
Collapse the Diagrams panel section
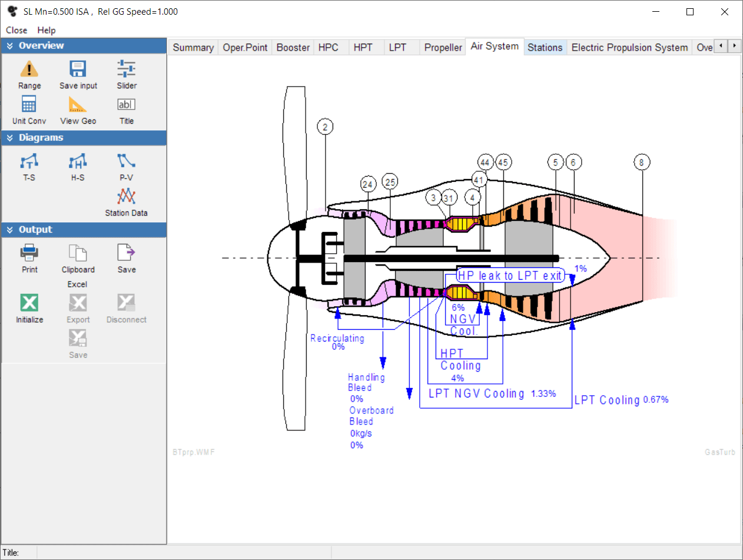point(10,138)
